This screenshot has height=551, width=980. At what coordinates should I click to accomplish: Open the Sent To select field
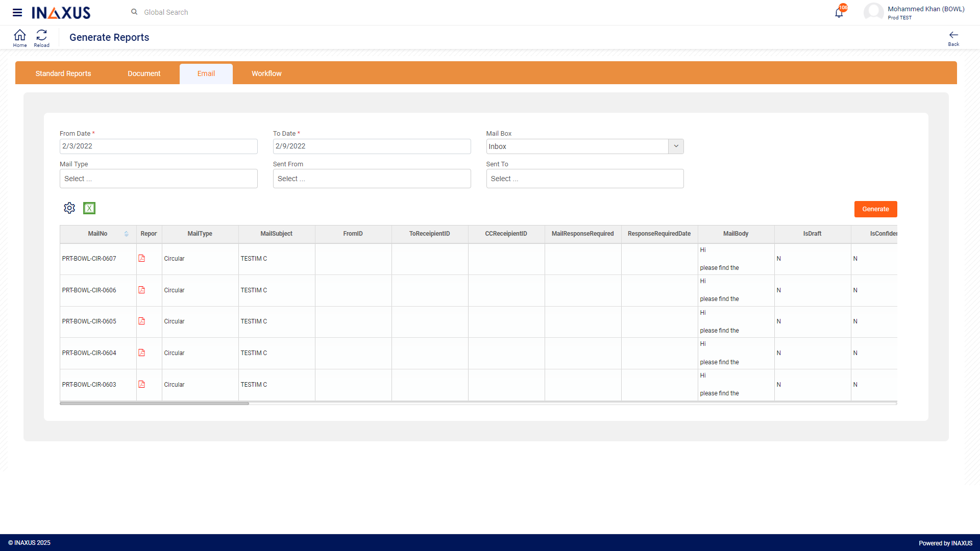[585, 179]
